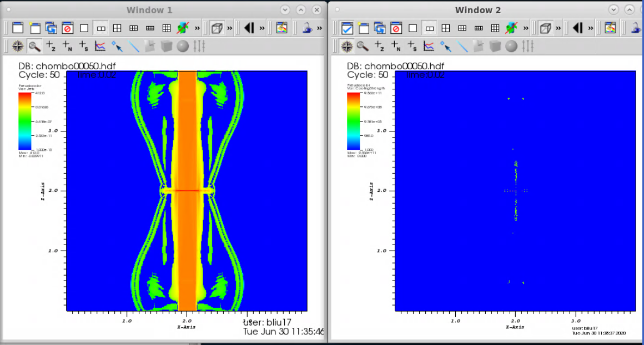The height and width of the screenshot is (345, 644).
Task: Click the lock view icon in Window 2
Action: click(x=636, y=28)
